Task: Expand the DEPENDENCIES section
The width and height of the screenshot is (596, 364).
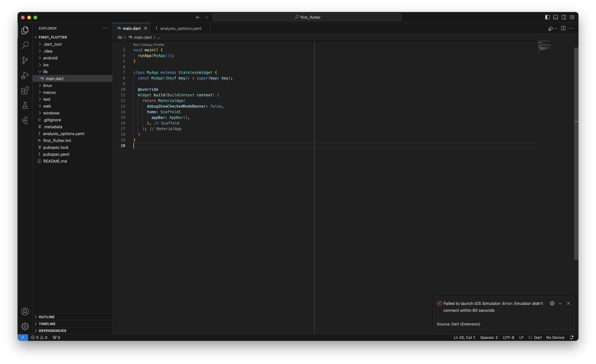Action: (73, 331)
